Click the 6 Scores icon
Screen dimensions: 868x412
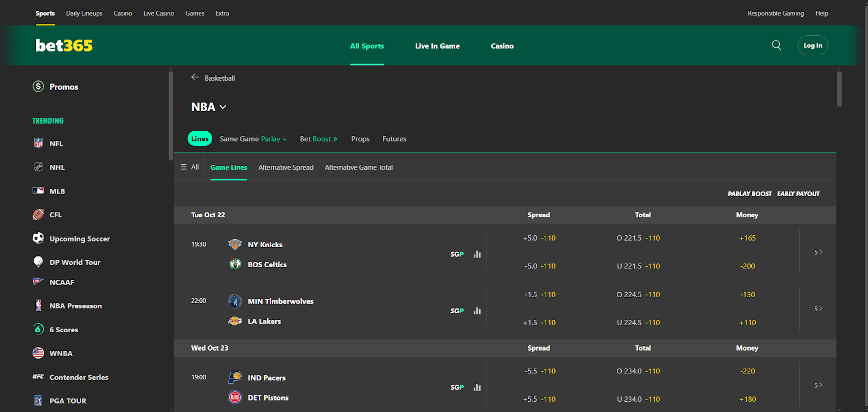pos(38,329)
